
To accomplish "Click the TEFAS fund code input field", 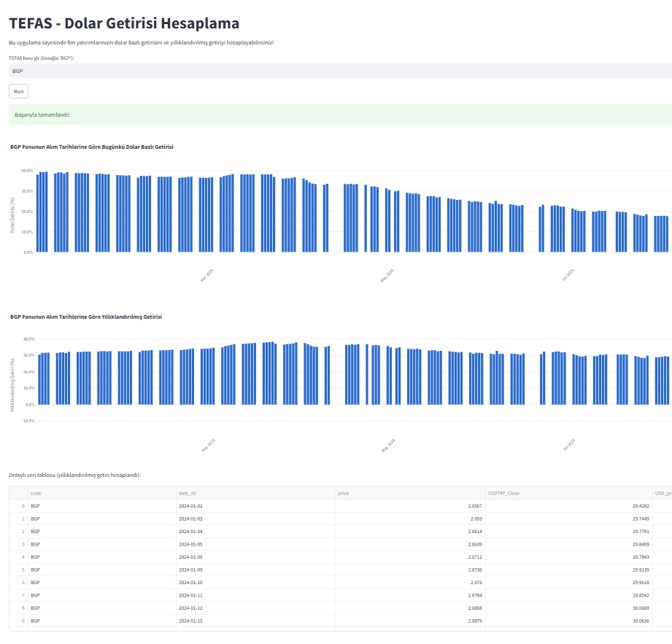I will 340,71.
